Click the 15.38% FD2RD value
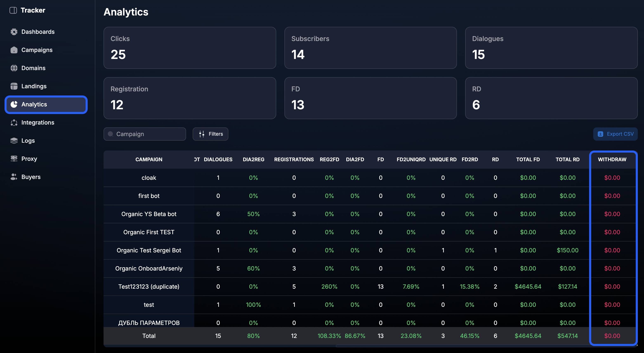This screenshot has height=353, width=644. coord(469,287)
